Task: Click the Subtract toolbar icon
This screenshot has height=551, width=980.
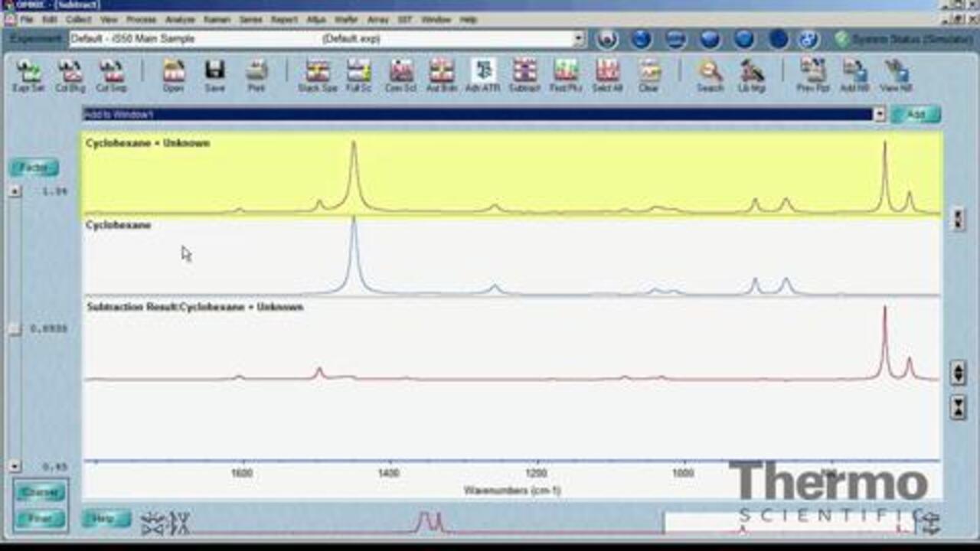Action: [524, 75]
